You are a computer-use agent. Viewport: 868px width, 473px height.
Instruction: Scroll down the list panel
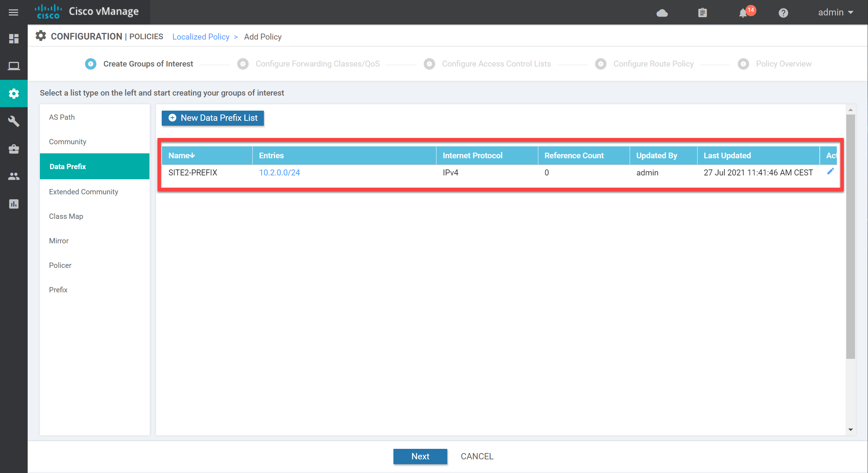(850, 430)
